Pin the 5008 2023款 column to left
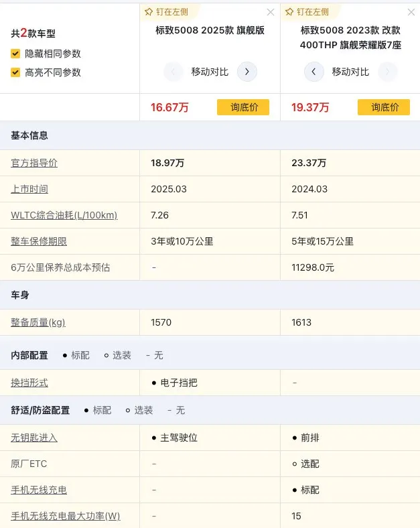This screenshot has width=420, height=528. (307, 12)
